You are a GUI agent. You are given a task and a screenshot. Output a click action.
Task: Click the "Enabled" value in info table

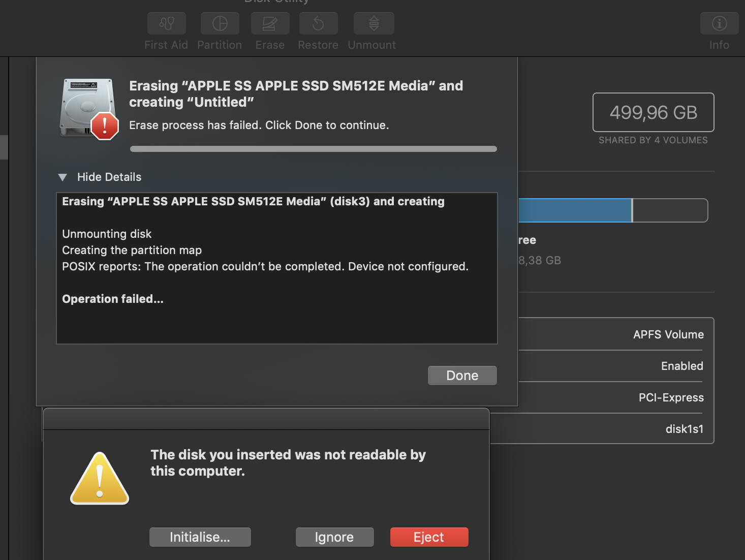[682, 366]
